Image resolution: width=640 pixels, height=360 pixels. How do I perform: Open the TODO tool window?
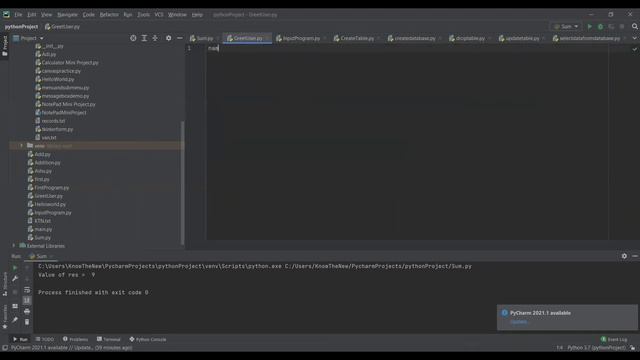click(x=45, y=339)
